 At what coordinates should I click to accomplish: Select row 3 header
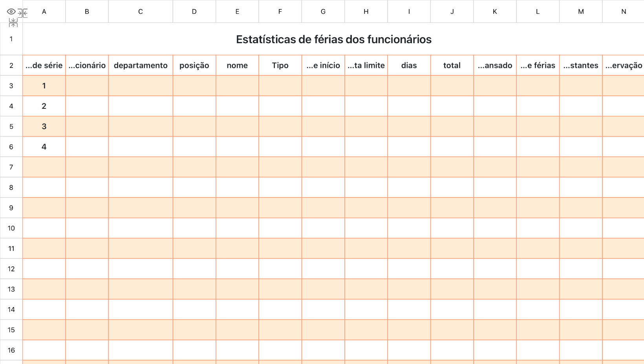pos(11,86)
